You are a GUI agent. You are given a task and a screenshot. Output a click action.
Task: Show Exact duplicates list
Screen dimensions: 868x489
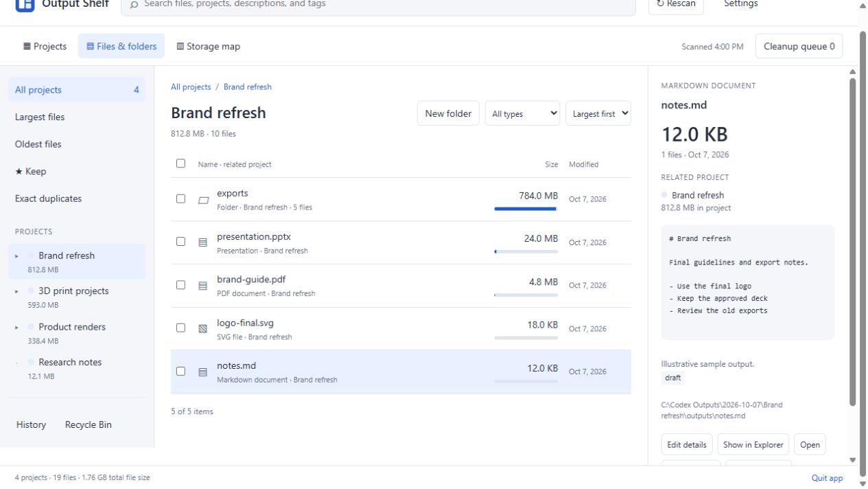[77, 198]
